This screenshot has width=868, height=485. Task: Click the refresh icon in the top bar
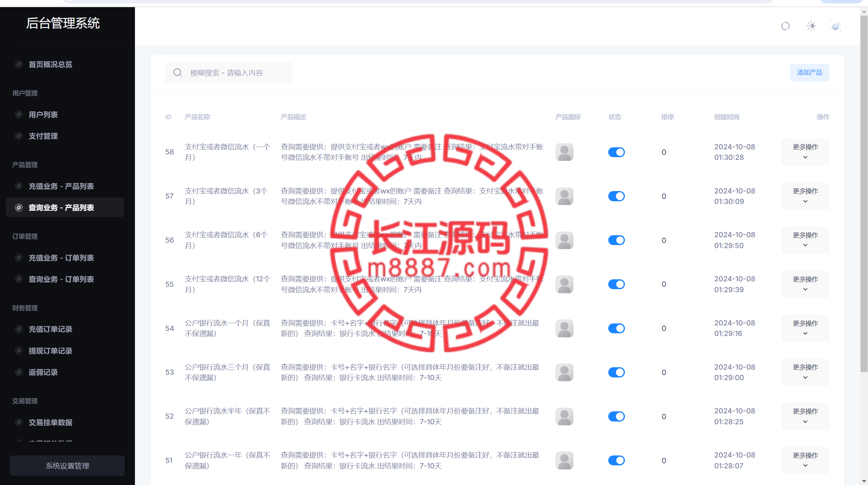(785, 26)
